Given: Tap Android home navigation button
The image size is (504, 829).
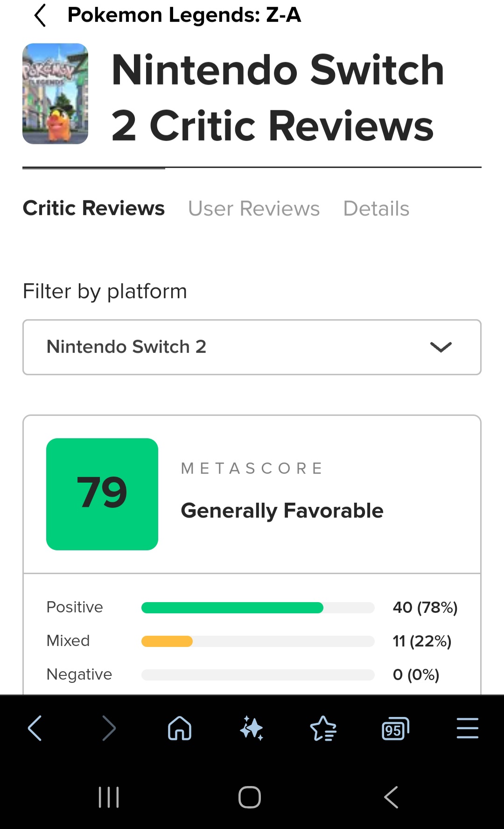Looking at the screenshot, I should (x=250, y=797).
